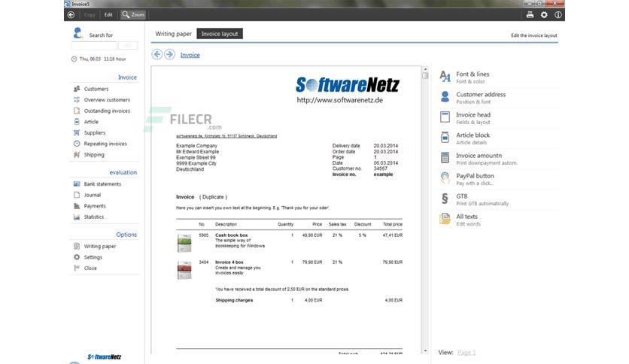Click the Bank statements icon

coord(77,184)
